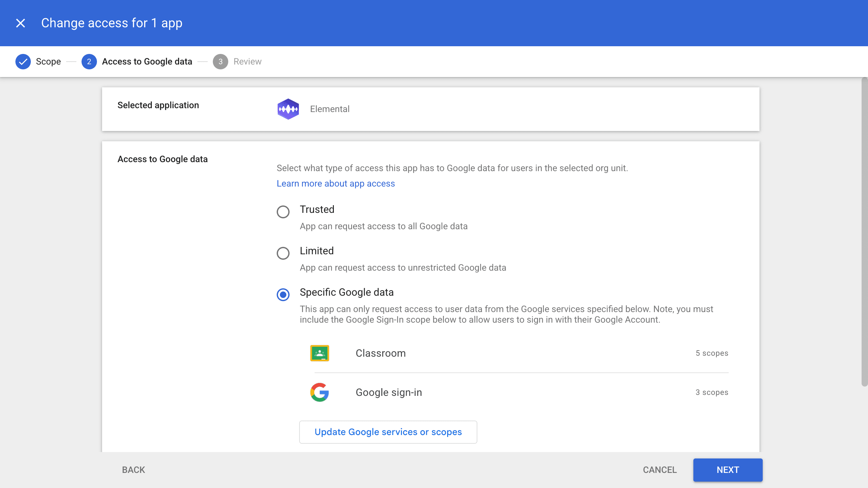Click the 'Selected application' heading

(158, 105)
